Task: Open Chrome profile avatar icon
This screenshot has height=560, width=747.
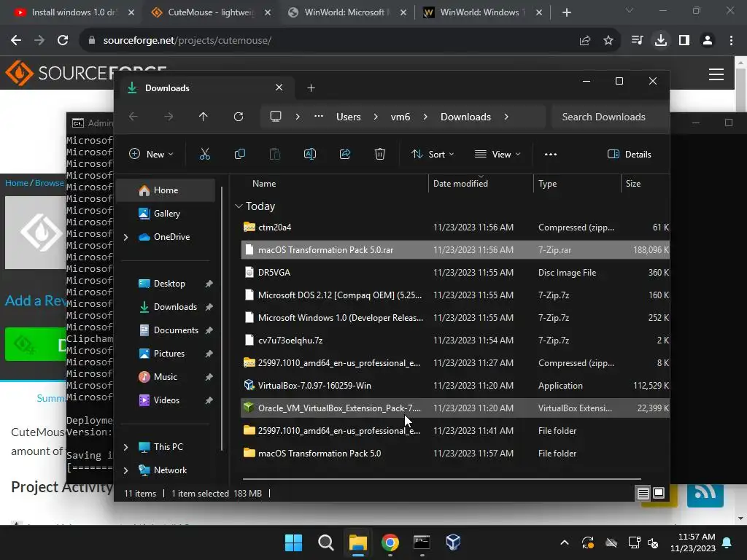Action: point(708,41)
